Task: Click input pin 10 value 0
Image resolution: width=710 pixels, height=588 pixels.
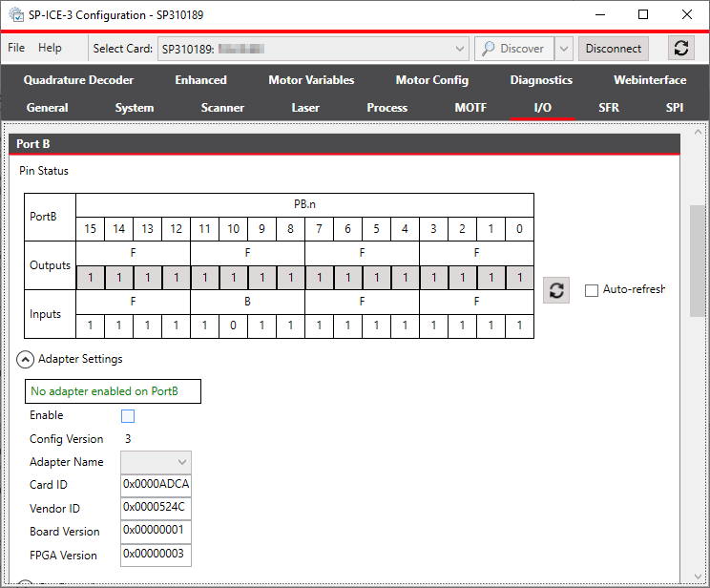Action: tap(233, 325)
